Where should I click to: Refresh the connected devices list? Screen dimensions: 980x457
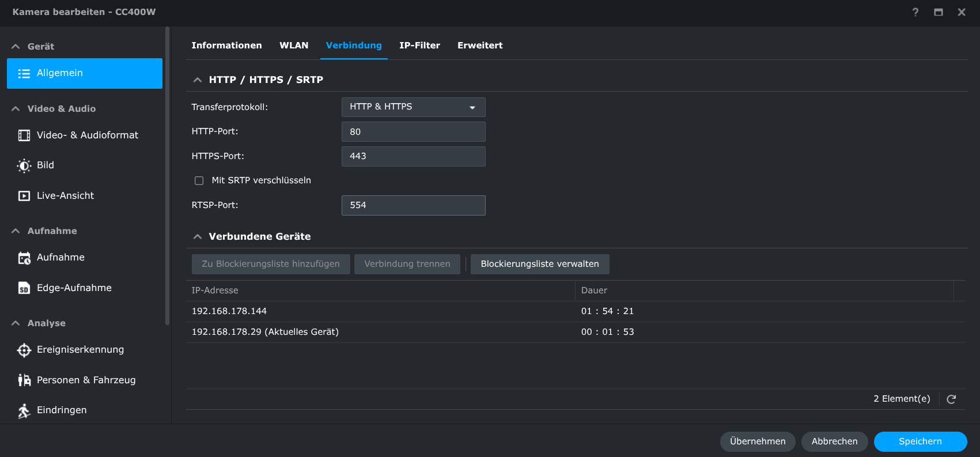pyautogui.click(x=951, y=399)
